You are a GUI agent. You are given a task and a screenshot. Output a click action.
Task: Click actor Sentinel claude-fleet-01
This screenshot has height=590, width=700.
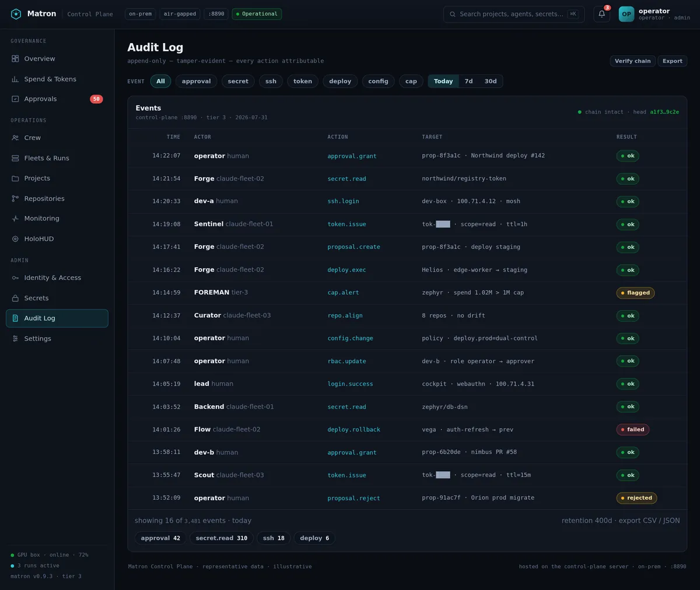(x=233, y=224)
